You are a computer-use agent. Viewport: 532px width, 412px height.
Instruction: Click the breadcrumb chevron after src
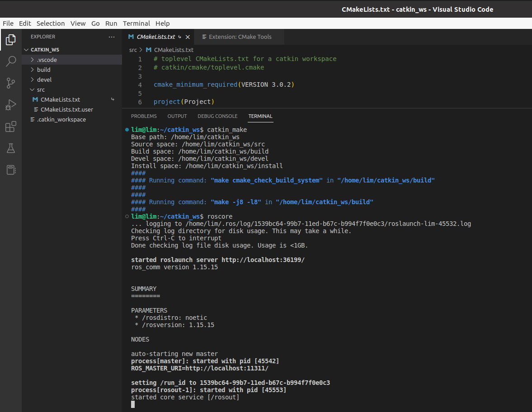pos(141,50)
